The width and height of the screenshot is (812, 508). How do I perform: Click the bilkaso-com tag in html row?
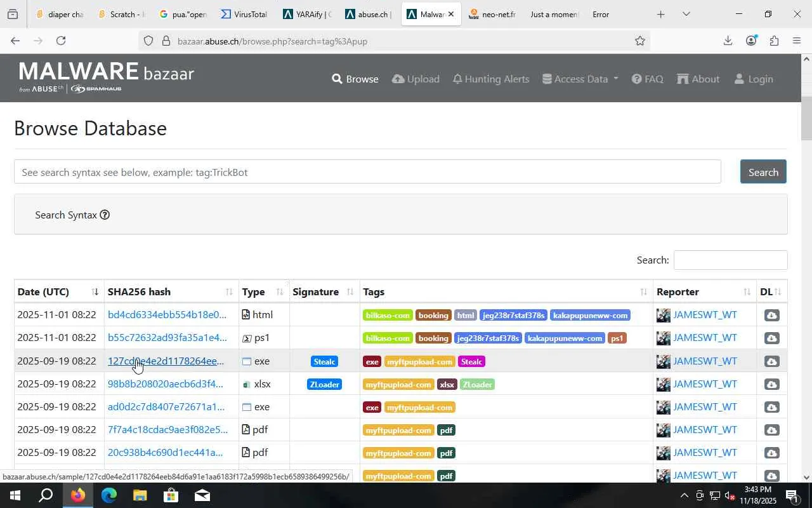[388, 316]
